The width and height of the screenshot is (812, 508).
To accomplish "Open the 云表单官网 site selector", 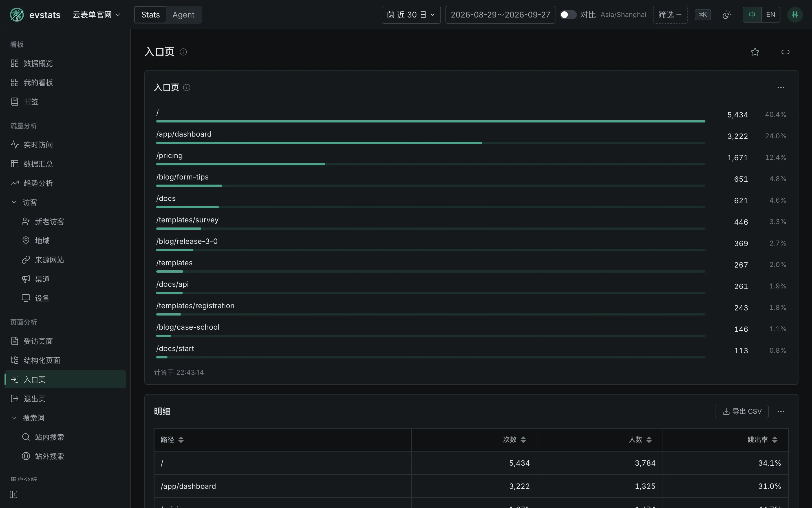I will point(96,15).
